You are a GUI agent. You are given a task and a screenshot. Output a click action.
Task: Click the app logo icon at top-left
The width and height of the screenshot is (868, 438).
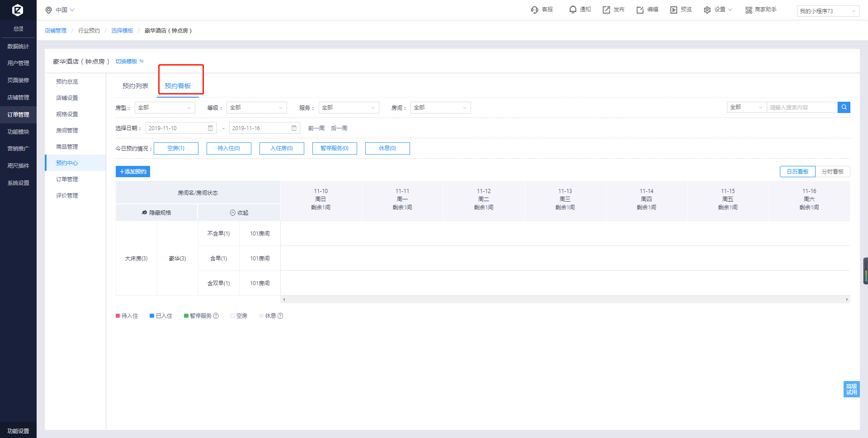point(18,10)
